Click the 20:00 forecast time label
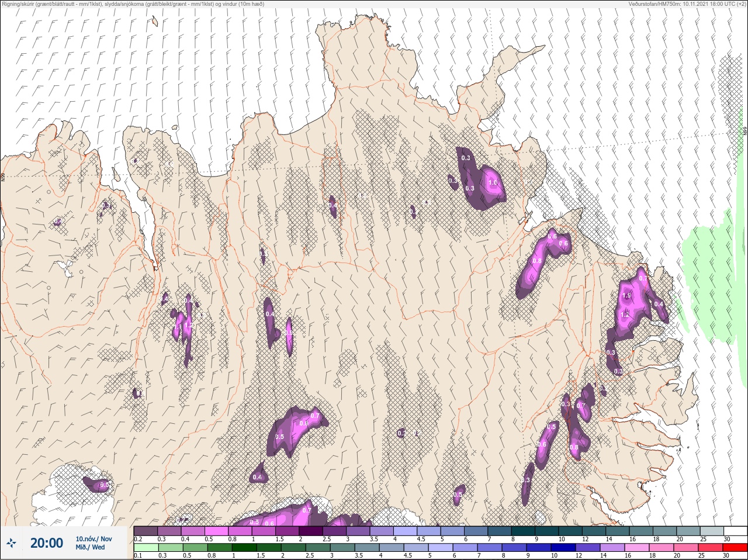The height and width of the screenshot is (560, 748). pyautogui.click(x=47, y=543)
